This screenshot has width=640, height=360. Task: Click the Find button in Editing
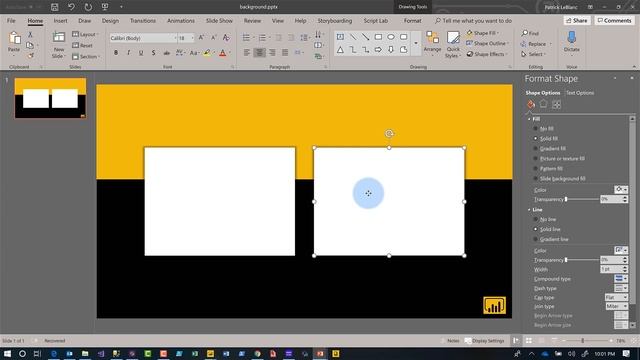tap(530, 33)
